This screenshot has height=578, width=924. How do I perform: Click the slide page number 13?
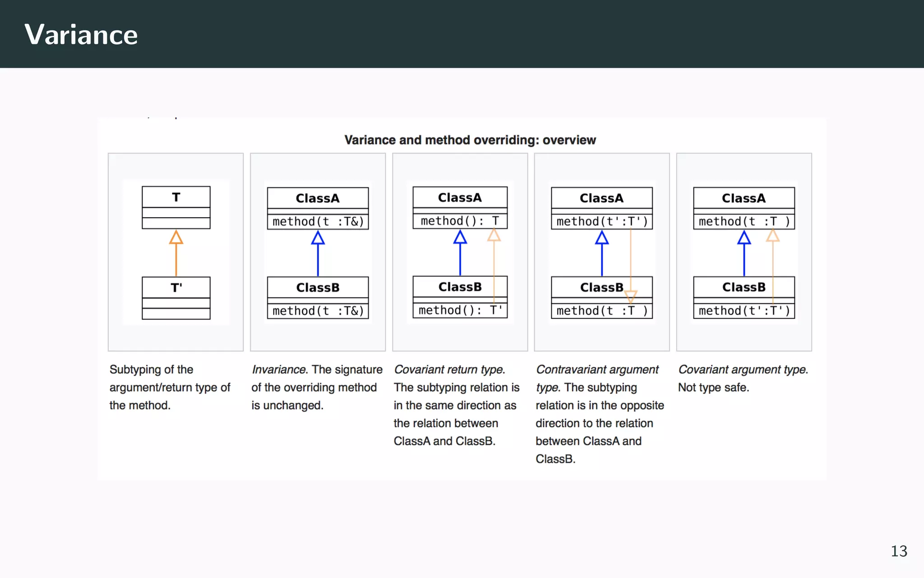(x=899, y=551)
